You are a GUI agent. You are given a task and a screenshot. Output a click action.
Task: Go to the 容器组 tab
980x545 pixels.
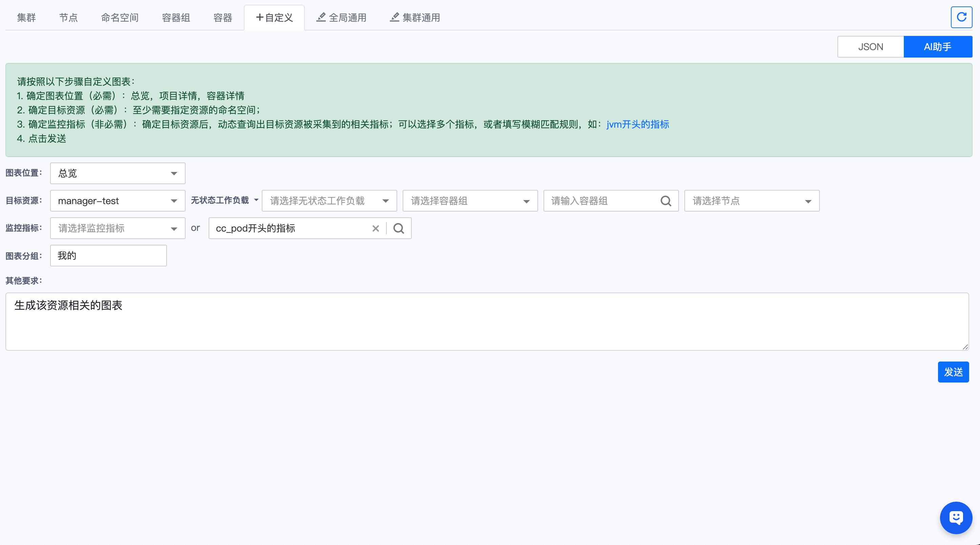coord(176,18)
